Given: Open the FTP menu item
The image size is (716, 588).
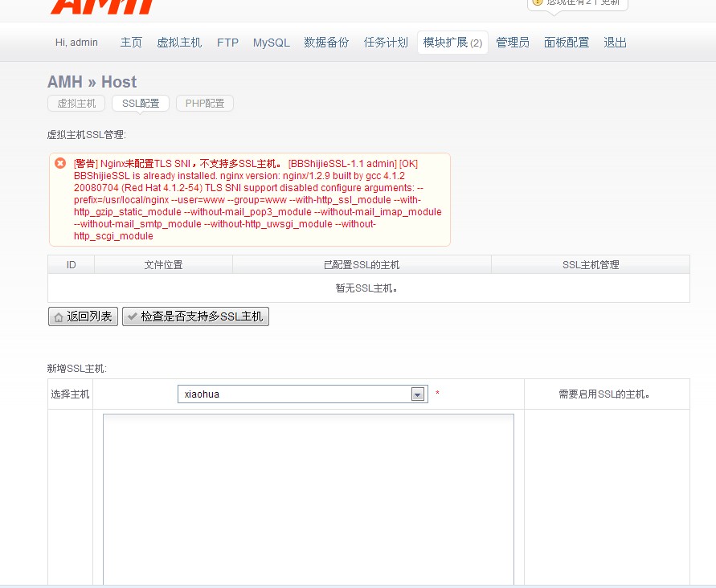Looking at the screenshot, I should [227, 43].
